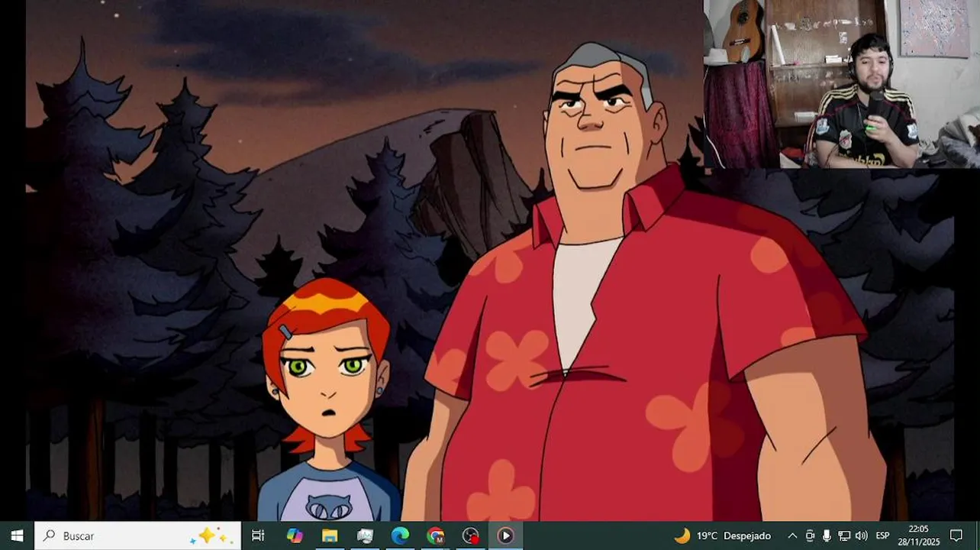Viewport: 980px width, 550px height.
Task: Open the Meet Now camera tray icon
Action: pyautogui.click(x=810, y=535)
